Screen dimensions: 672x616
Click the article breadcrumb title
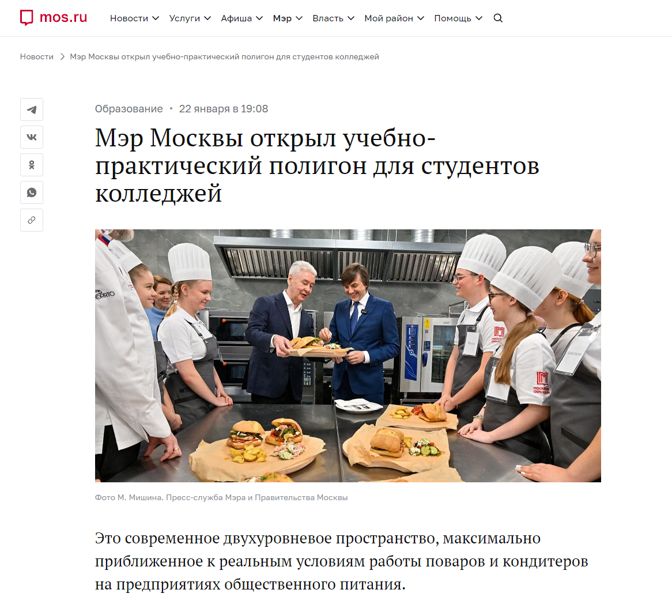[225, 56]
